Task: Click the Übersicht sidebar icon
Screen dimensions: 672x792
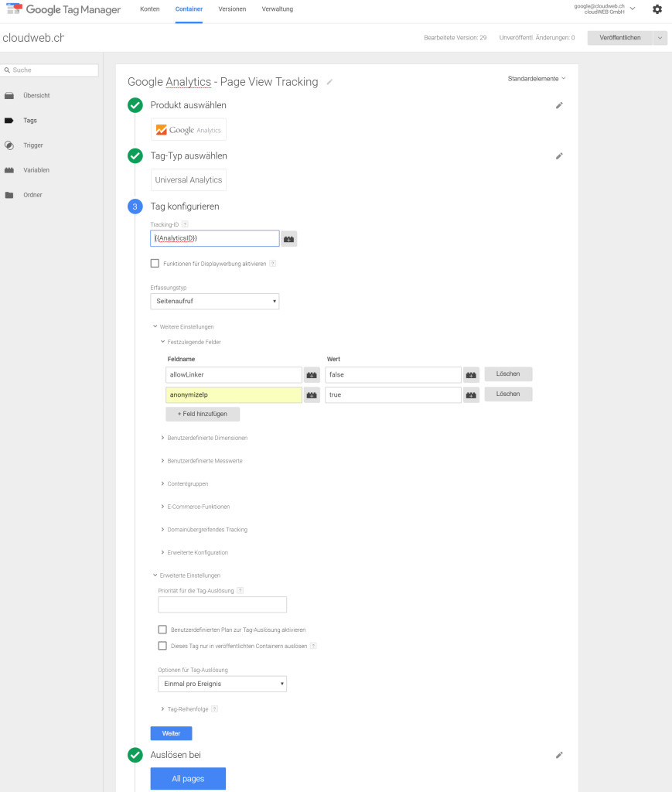Action: pyautogui.click(x=9, y=95)
